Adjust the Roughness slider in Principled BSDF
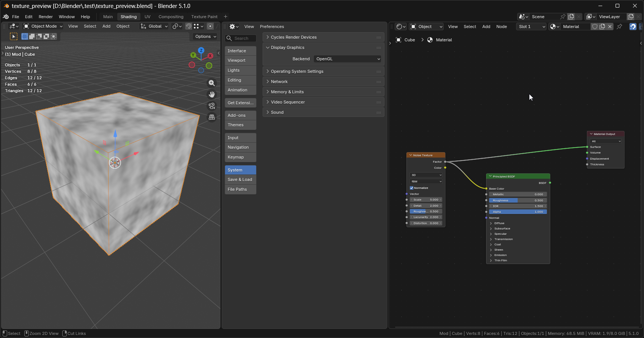Viewport: 644px width, 338px height. point(518,200)
